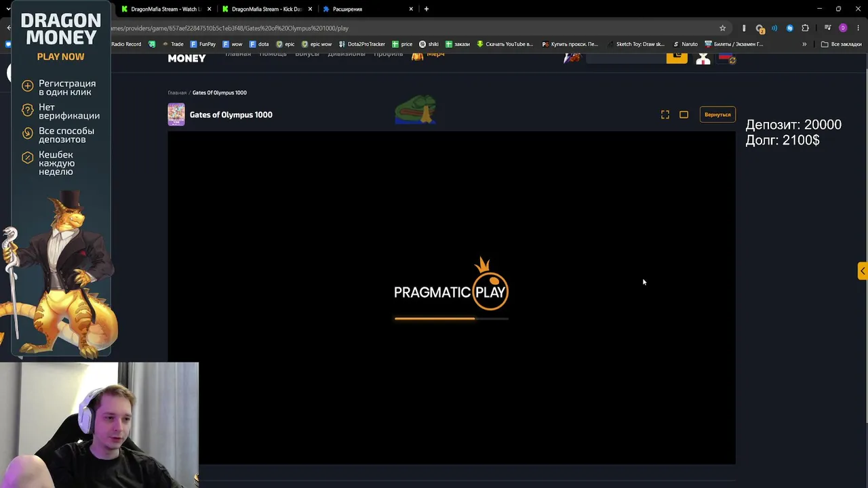This screenshot has height=488, width=868.
Task: Click the audio waves extension icon
Action: point(774,28)
